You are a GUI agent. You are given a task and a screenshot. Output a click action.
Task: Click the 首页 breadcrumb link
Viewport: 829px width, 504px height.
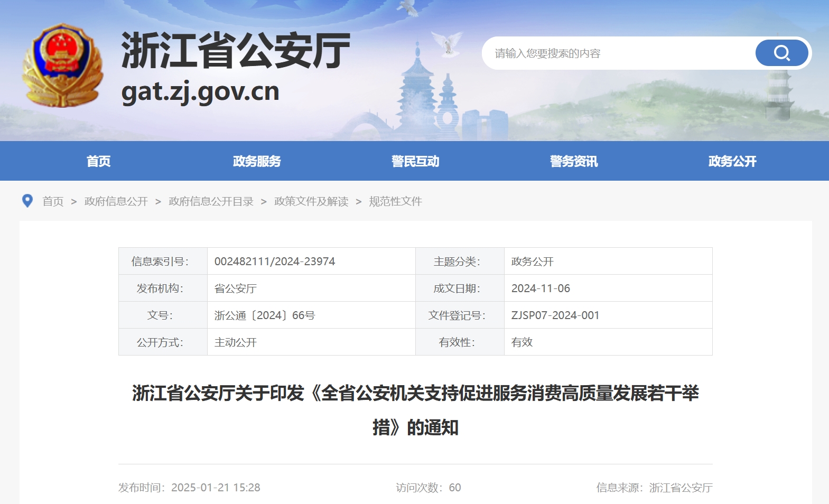(53, 201)
